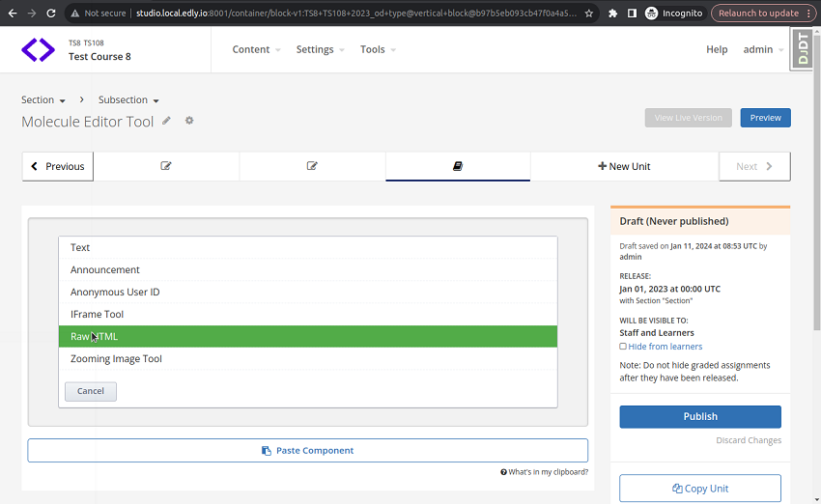Click What's in my clipboard help link
This screenshot has width=821, height=504.
[x=545, y=472]
